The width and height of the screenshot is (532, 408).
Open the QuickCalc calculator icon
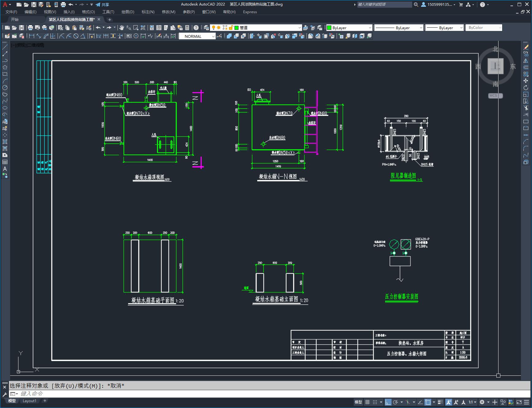pyautogui.click(x=187, y=28)
